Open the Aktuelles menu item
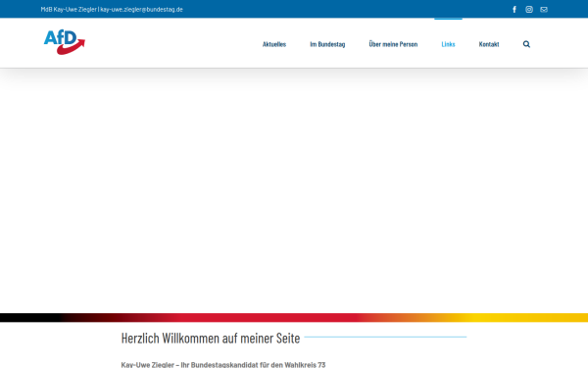 (x=274, y=44)
